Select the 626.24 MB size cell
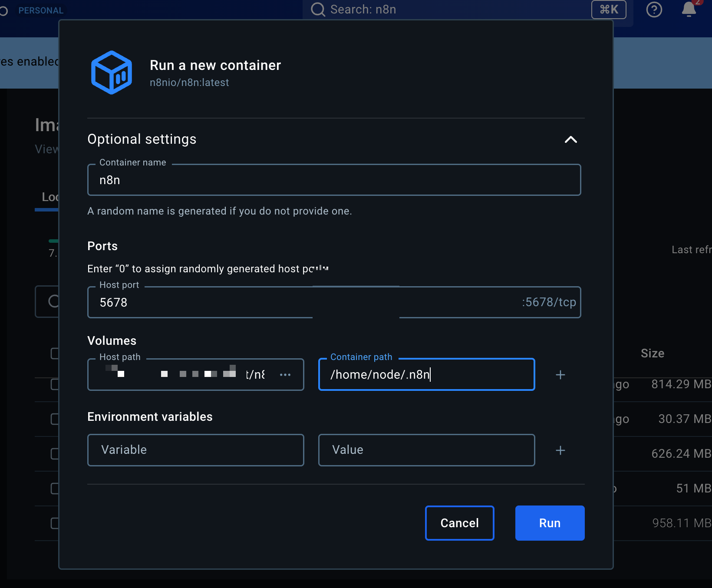Image resolution: width=712 pixels, height=588 pixels. tap(681, 454)
